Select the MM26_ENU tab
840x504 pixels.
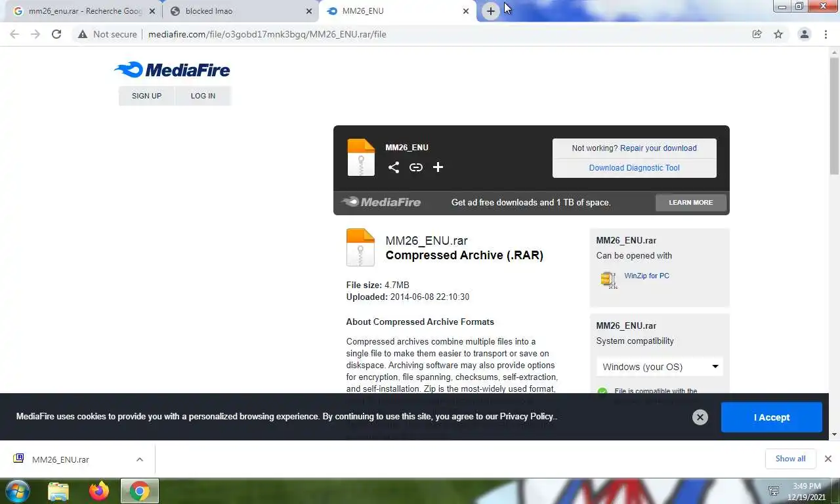pyautogui.click(x=398, y=11)
